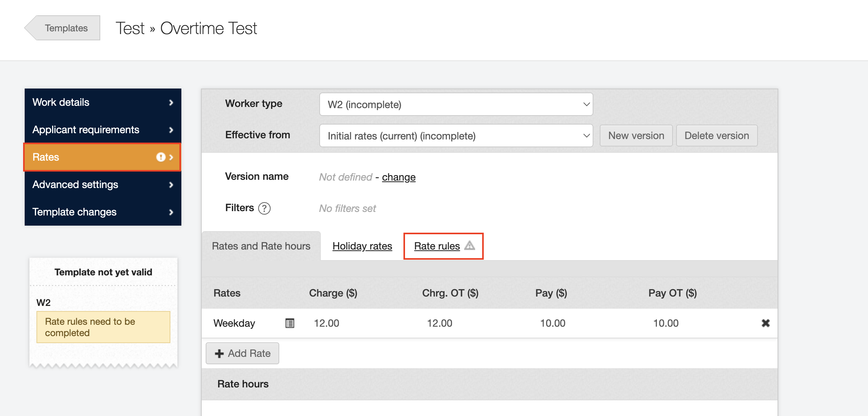This screenshot has height=416, width=868.
Task: Delete the Weekday rate row
Action: coord(765,323)
